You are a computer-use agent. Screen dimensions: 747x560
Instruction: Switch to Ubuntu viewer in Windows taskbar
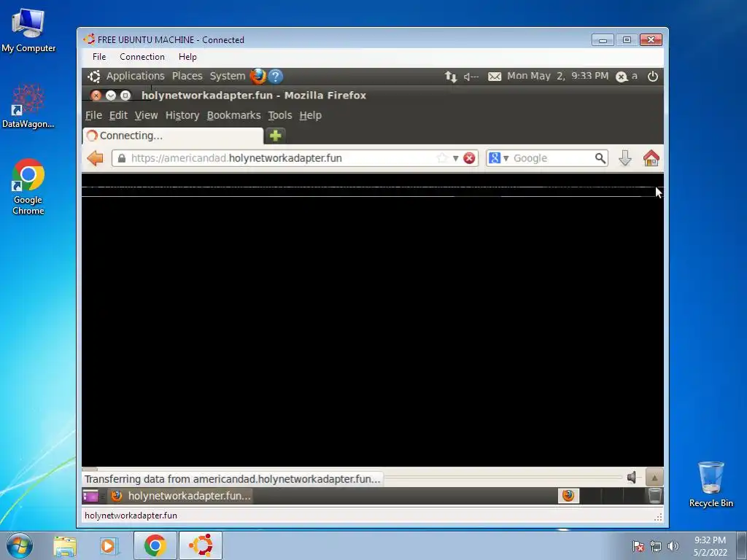click(x=201, y=545)
